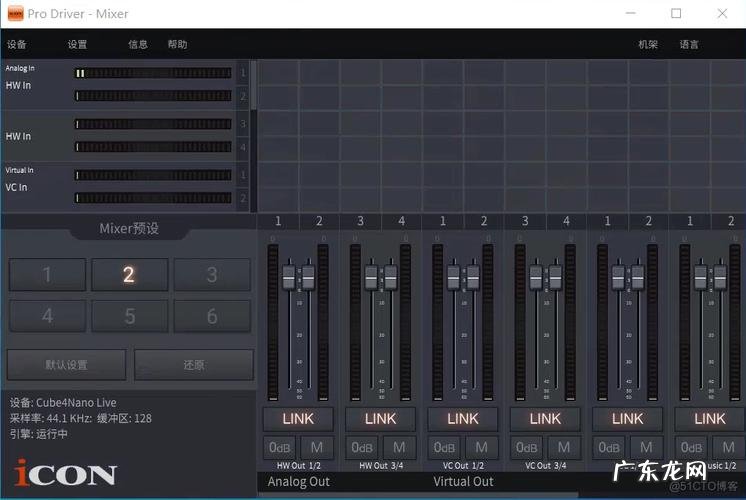Click the 默认设置 default settings button
Screen dimensions: 746x500
coord(67,365)
